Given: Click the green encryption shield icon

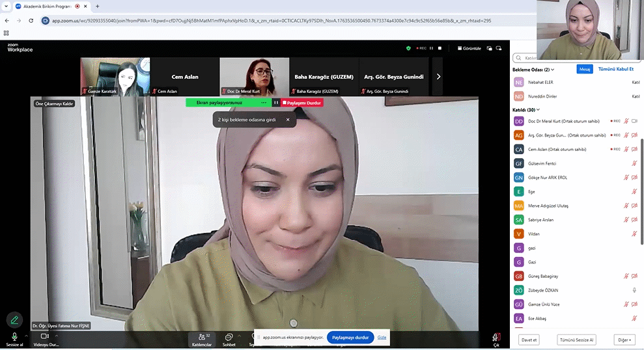Looking at the screenshot, I should 408,48.
